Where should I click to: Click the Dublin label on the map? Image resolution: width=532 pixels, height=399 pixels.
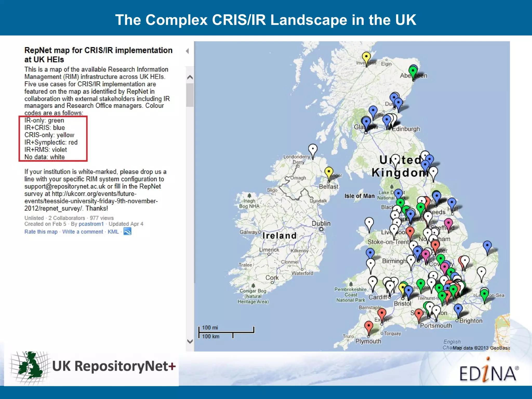(x=321, y=223)
